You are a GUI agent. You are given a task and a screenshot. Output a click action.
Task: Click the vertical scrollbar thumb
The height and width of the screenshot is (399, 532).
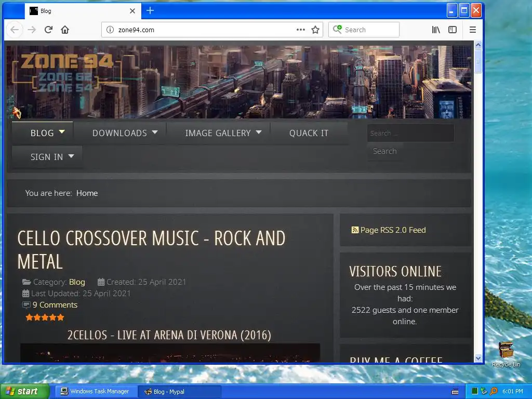tap(478, 61)
